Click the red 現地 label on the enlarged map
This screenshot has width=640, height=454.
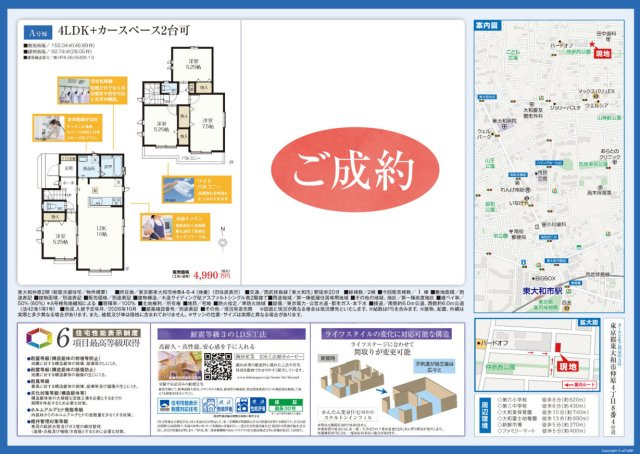pyautogui.click(x=568, y=366)
